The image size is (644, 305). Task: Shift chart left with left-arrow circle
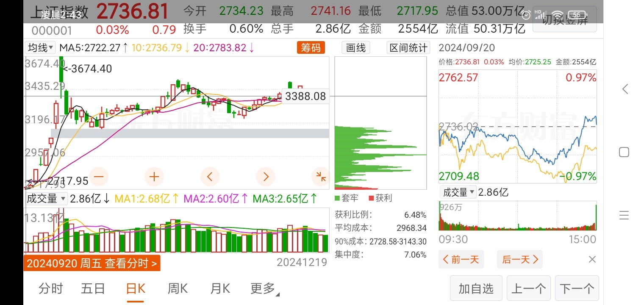(210, 176)
